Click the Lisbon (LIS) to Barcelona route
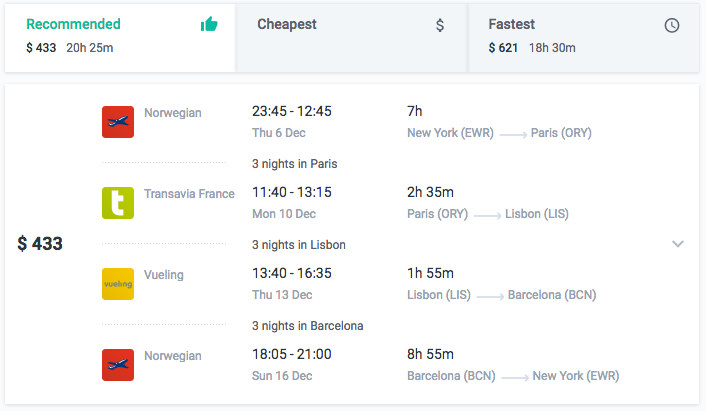706x411 pixels. click(502, 295)
